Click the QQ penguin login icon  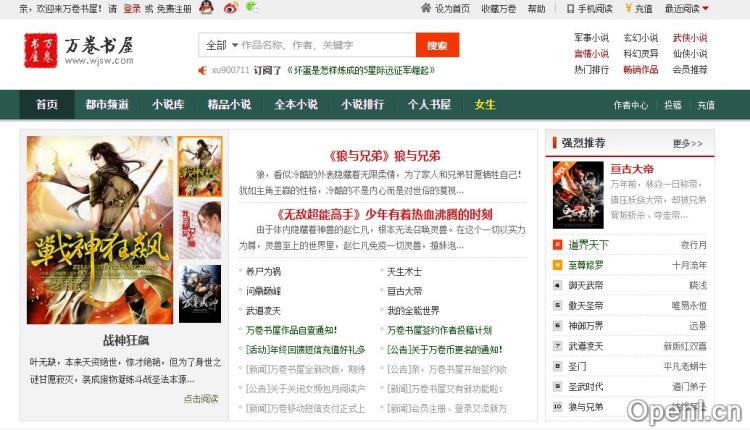point(206,8)
